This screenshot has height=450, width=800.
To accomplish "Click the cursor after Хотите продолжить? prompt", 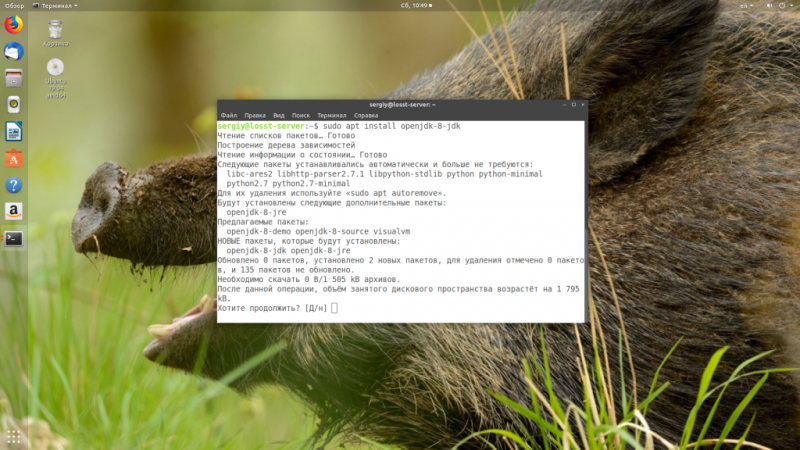I will click(x=334, y=308).
